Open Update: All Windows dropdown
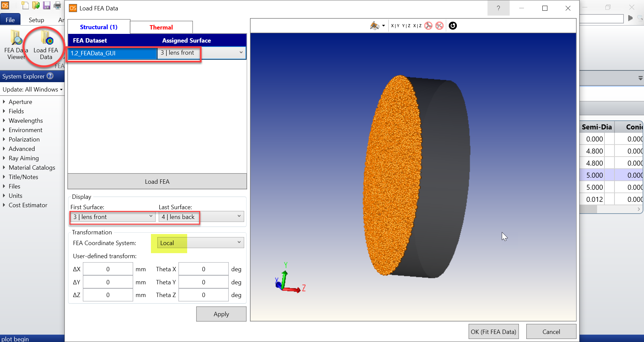Viewport: 644px width, 342px height. point(33,90)
